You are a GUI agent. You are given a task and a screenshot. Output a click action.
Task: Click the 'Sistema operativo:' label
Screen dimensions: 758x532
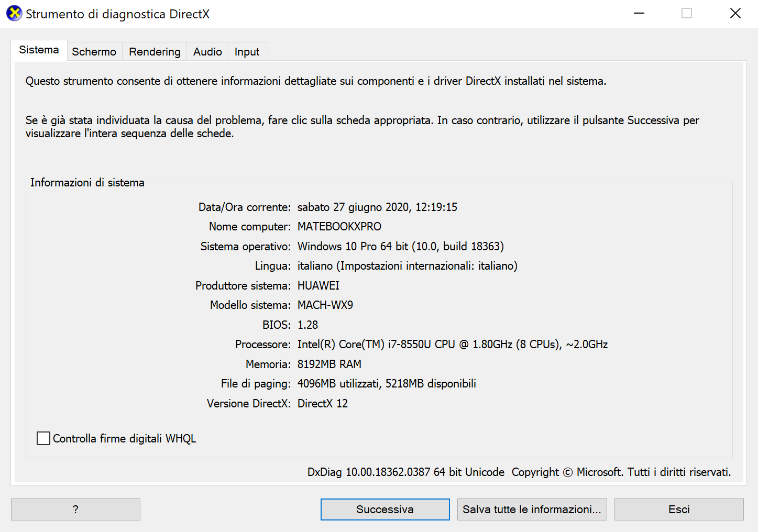coord(246,247)
